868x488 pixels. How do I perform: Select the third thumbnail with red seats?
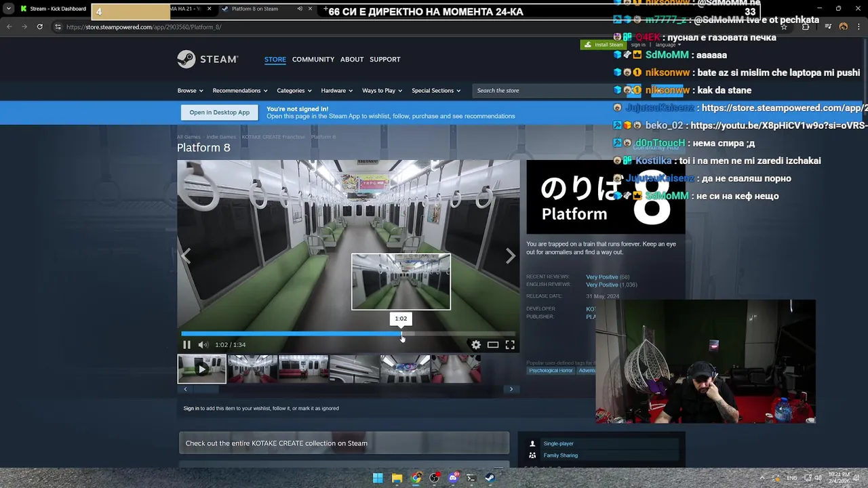click(x=303, y=369)
